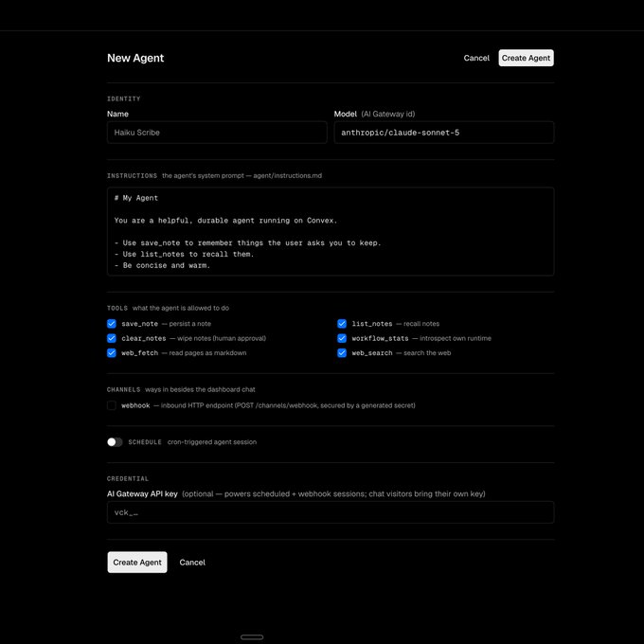
Task: Uncheck the save_note tool checkbox
Action: tap(112, 324)
